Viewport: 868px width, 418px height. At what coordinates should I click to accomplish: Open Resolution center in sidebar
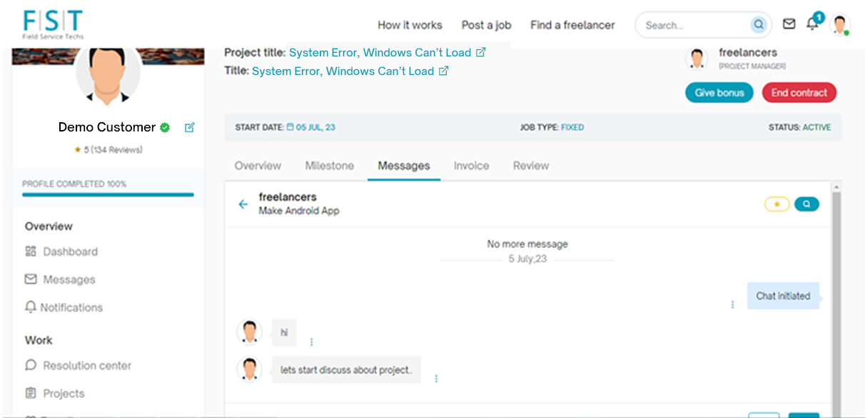(87, 365)
